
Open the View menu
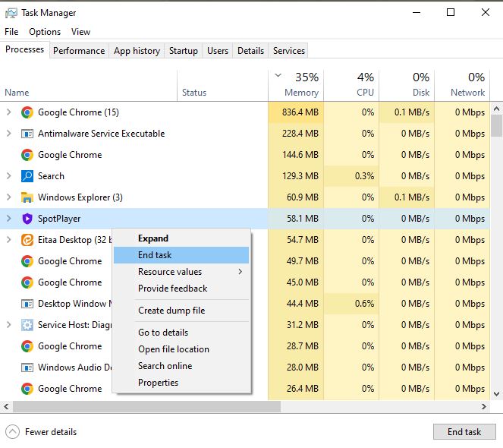[x=80, y=32]
